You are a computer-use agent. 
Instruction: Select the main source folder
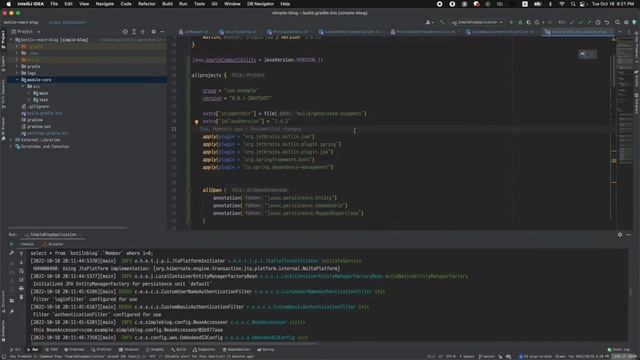tap(40, 93)
